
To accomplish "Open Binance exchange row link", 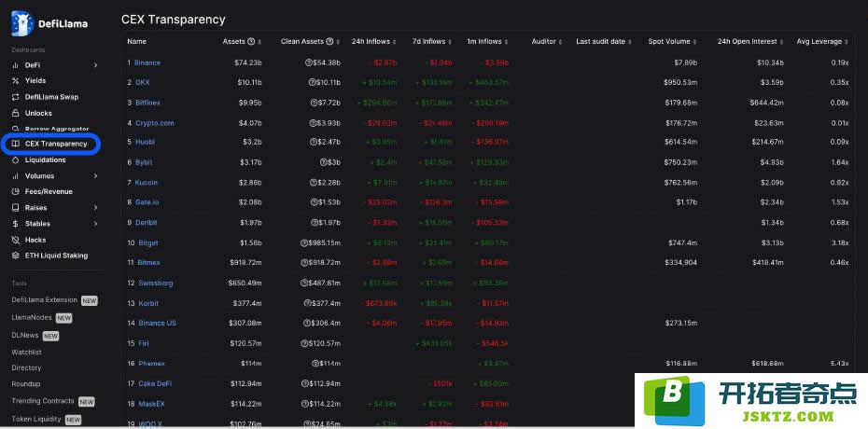I will pos(147,62).
